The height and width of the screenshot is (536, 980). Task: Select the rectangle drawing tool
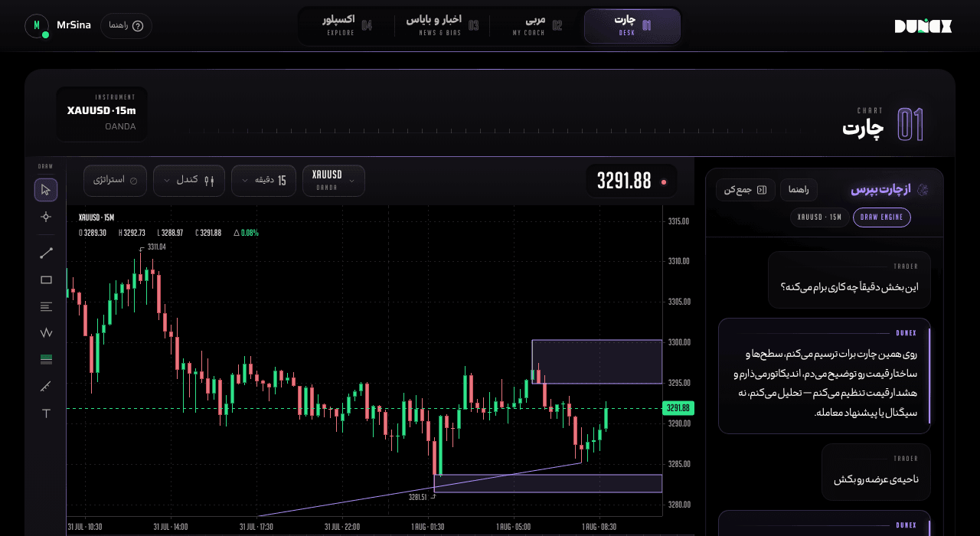(x=46, y=279)
